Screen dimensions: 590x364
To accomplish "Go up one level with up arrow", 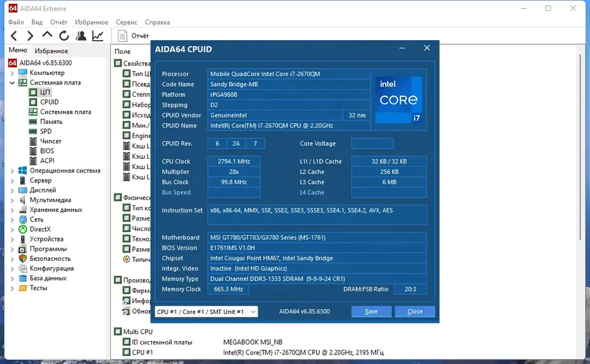I will 47,35.
